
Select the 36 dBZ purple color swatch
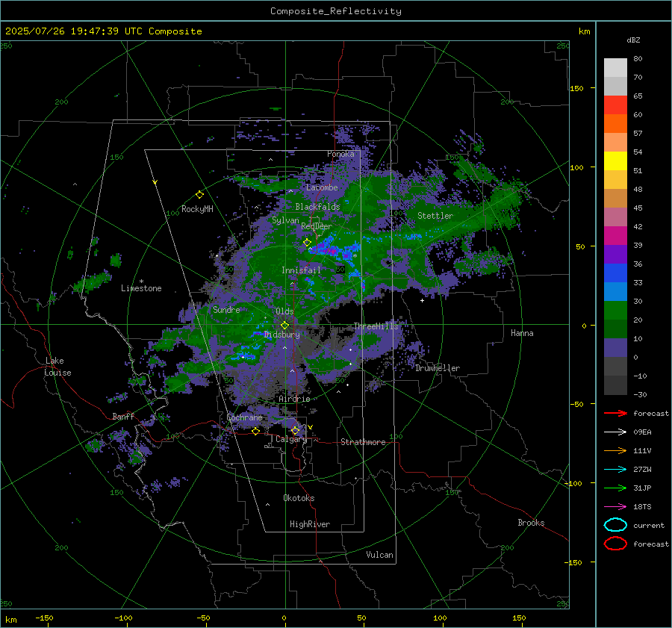tap(615, 254)
